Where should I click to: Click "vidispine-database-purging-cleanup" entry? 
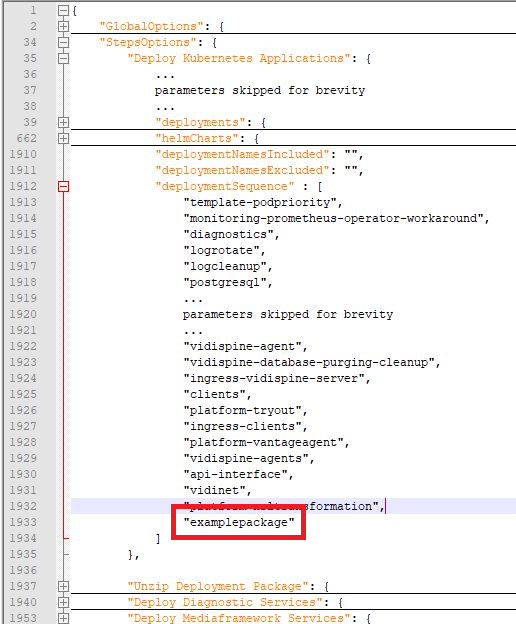309,362
